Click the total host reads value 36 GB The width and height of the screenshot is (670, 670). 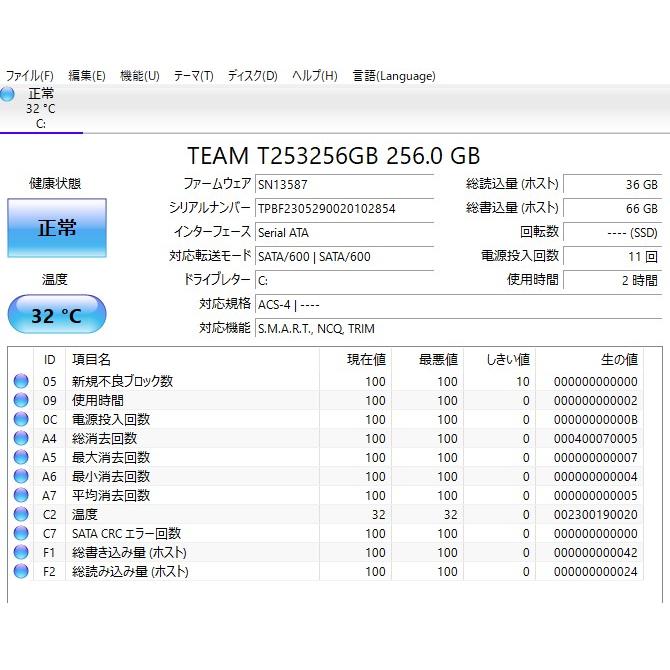tap(613, 185)
